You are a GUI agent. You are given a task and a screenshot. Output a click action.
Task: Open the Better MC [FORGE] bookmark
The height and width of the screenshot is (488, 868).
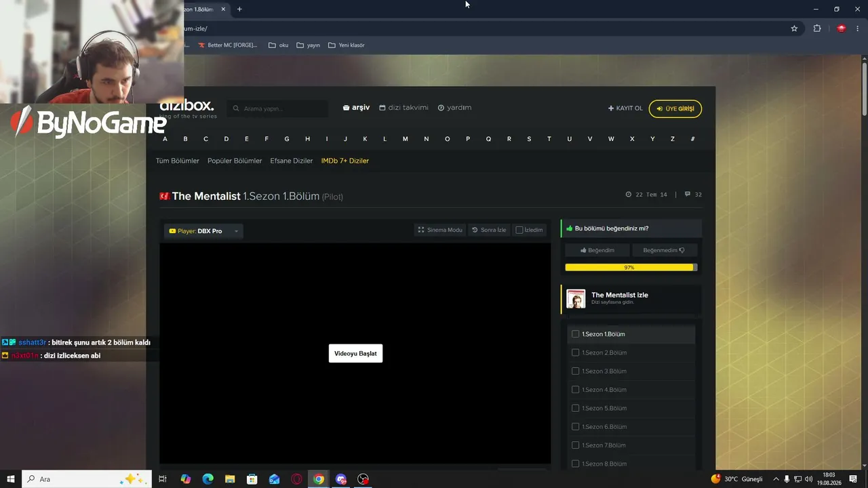228,45
